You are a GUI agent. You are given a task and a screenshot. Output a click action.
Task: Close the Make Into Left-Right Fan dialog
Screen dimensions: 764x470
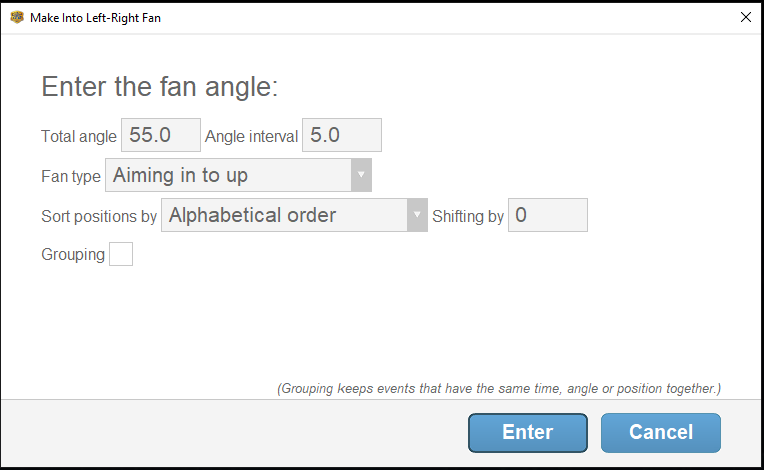click(745, 18)
